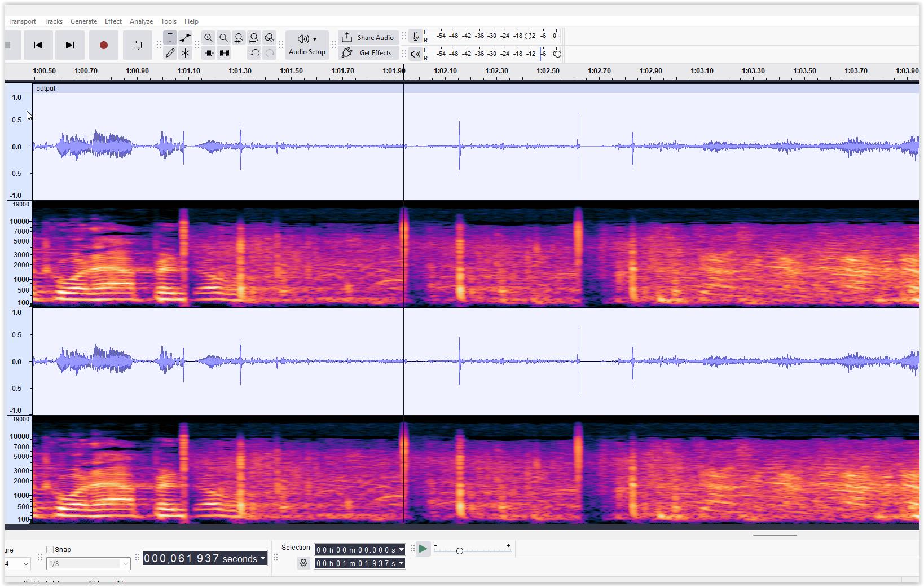This screenshot has width=924, height=587.
Task: Enable the Snap checkbox
Action: click(50, 549)
